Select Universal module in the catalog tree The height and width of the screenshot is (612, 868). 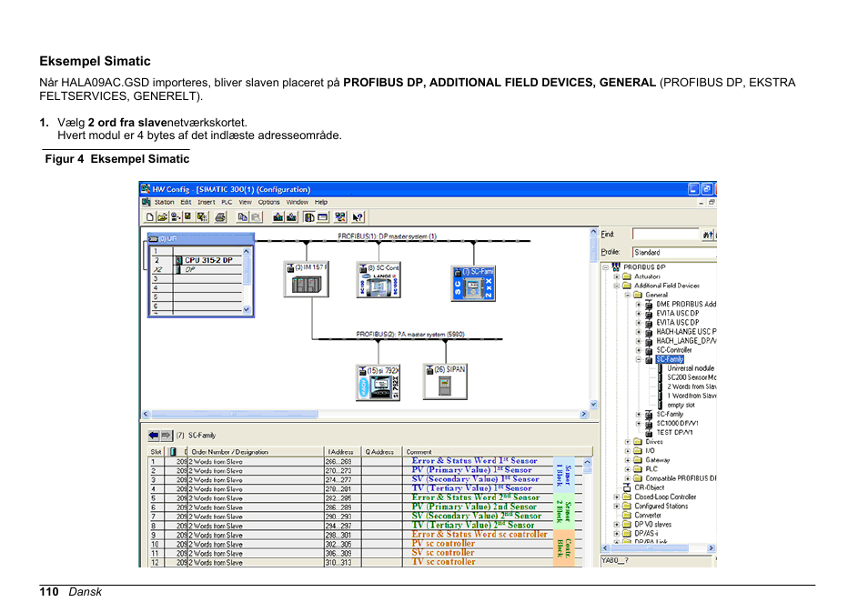[x=689, y=368]
